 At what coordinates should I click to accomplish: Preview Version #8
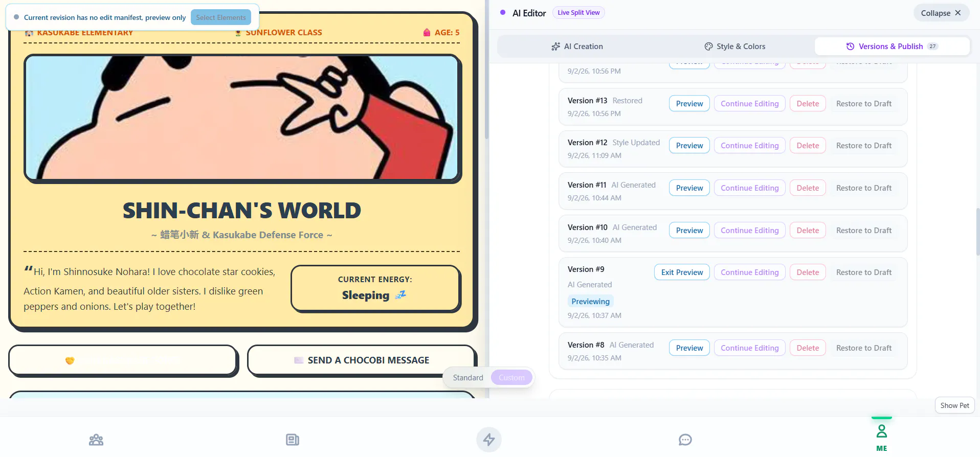(689, 348)
